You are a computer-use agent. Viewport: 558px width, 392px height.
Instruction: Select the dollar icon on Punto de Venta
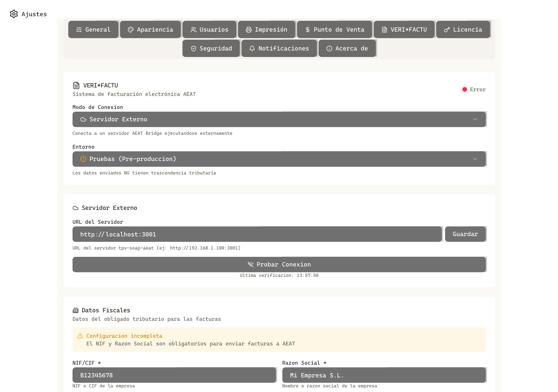(x=307, y=29)
